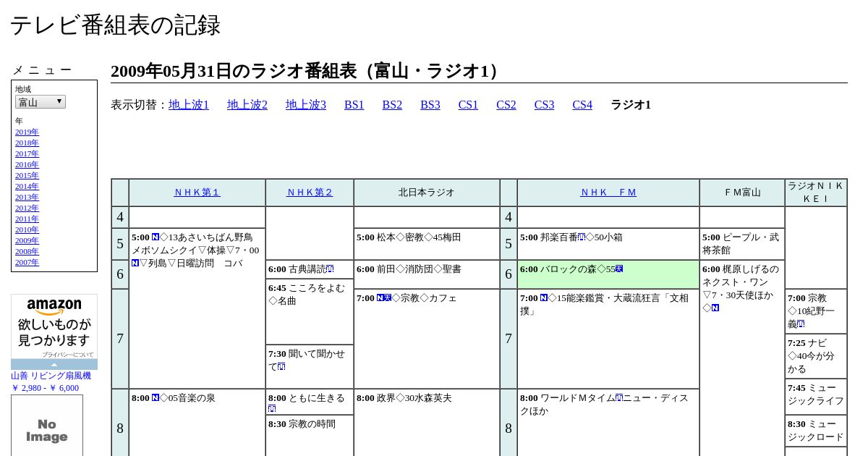The width and height of the screenshot is (868, 456).
Task: Open the NHK第2 channel header link
Action: pos(310,193)
